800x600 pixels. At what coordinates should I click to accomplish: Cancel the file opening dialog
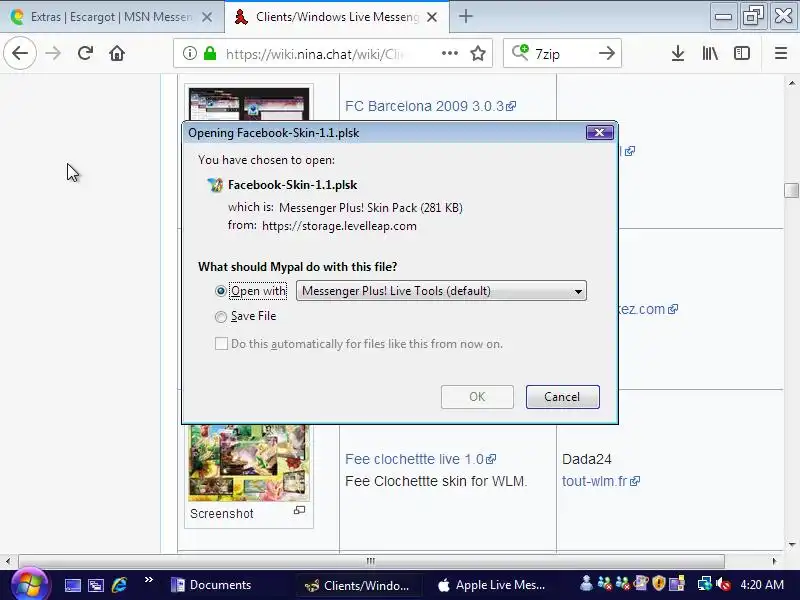(x=562, y=397)
